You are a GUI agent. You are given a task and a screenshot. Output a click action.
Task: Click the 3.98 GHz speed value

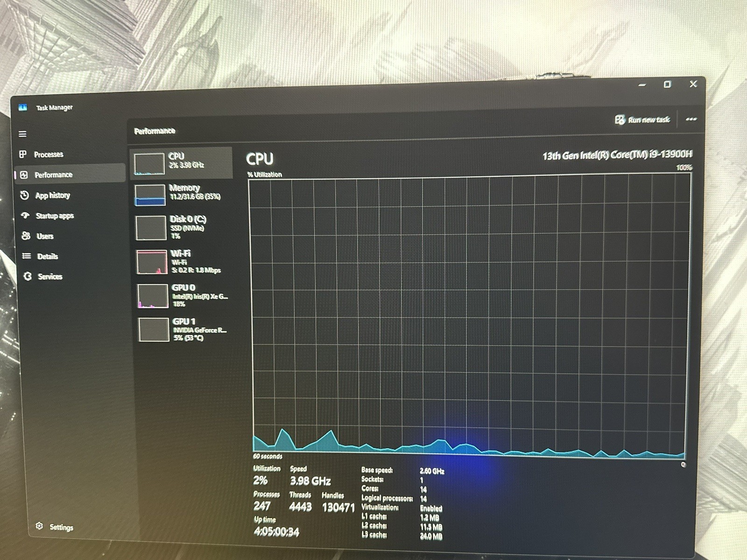point(310,481)
